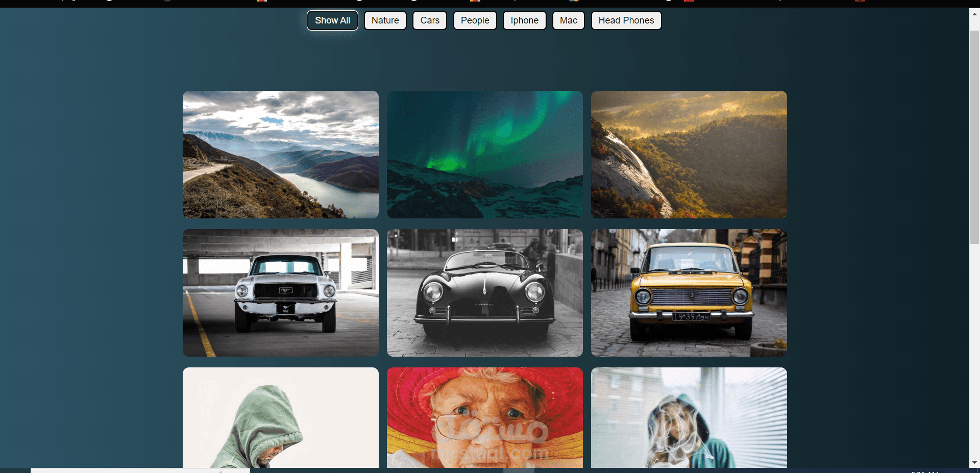The image size is (980, 473).
Task: Click the vertical scrollbar thumb
Action: click(x=974, y=137)
